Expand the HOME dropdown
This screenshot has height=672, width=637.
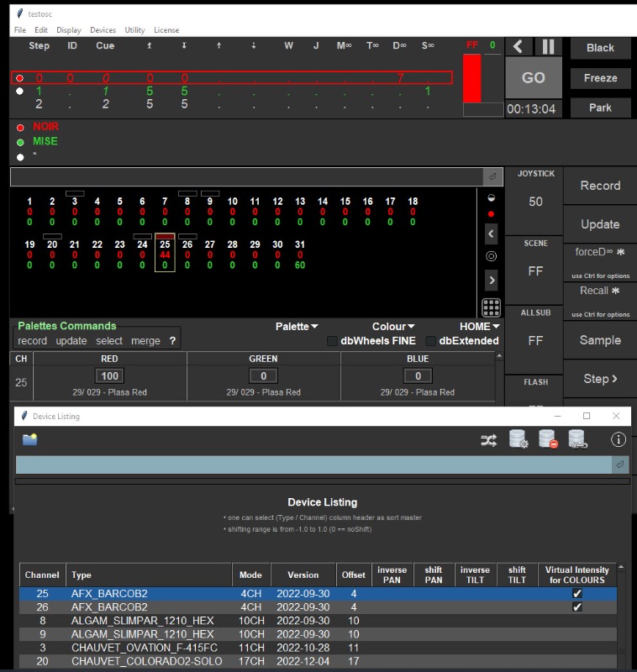pos(479,327)
